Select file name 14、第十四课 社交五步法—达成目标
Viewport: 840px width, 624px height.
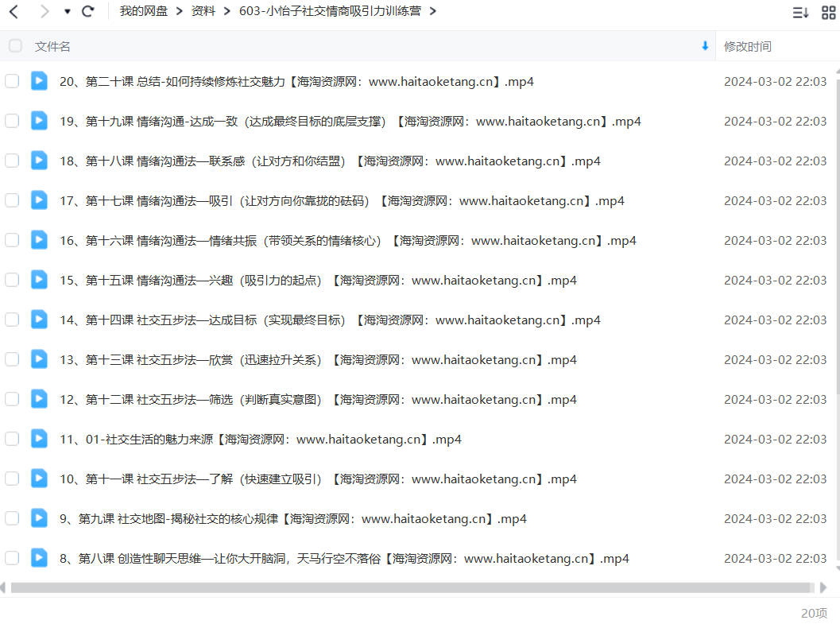330,320
